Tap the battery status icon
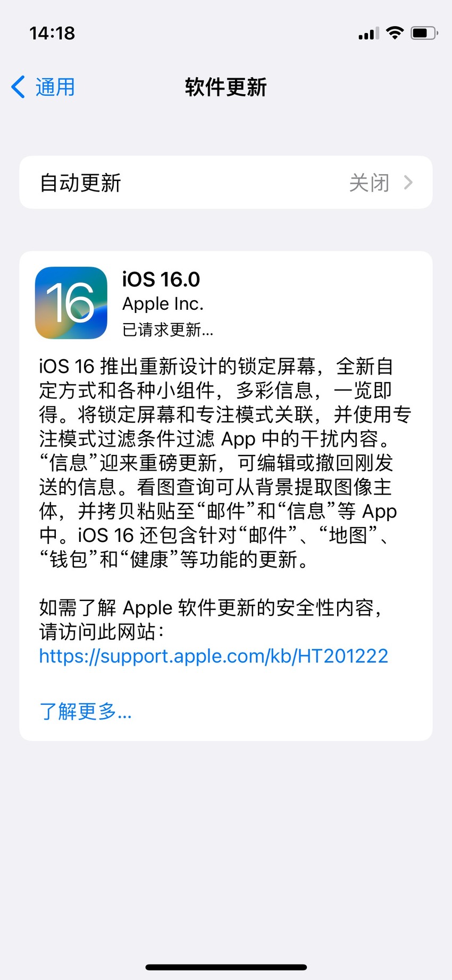The height and width of the screenshot is (980, 452). click(424, 33)
